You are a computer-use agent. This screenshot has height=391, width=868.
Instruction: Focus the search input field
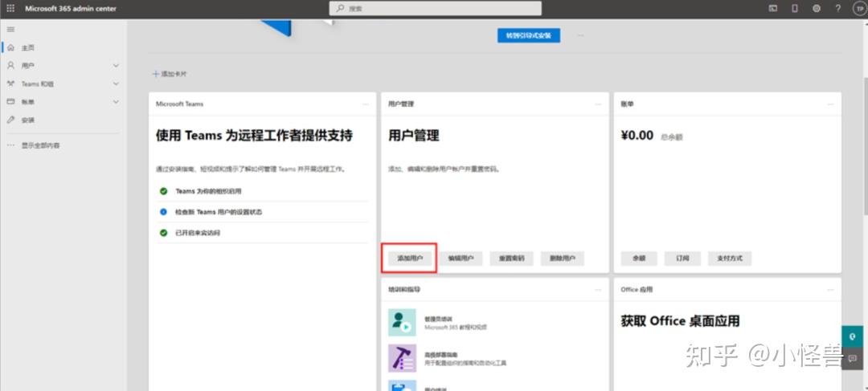tap(436, 8)
